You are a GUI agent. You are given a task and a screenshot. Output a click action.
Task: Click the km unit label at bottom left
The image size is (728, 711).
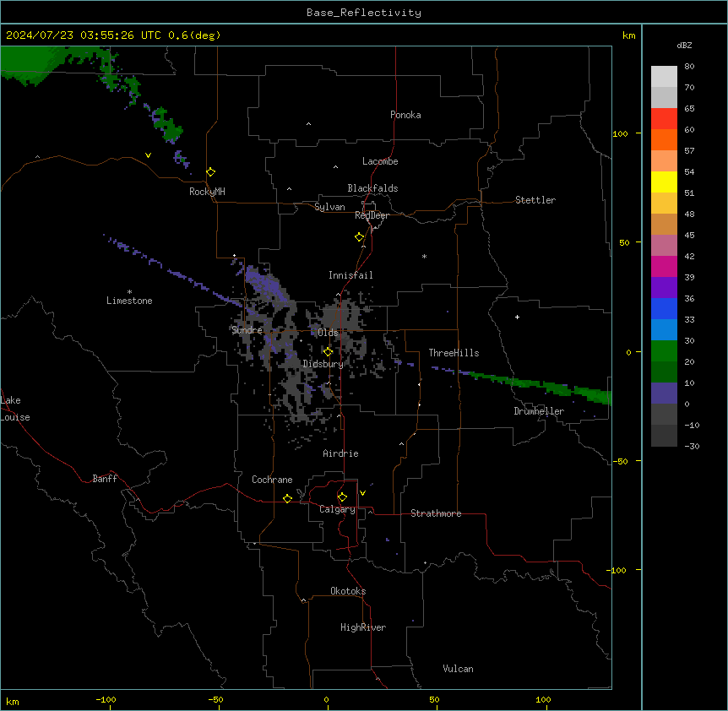(x=13, y=702)
